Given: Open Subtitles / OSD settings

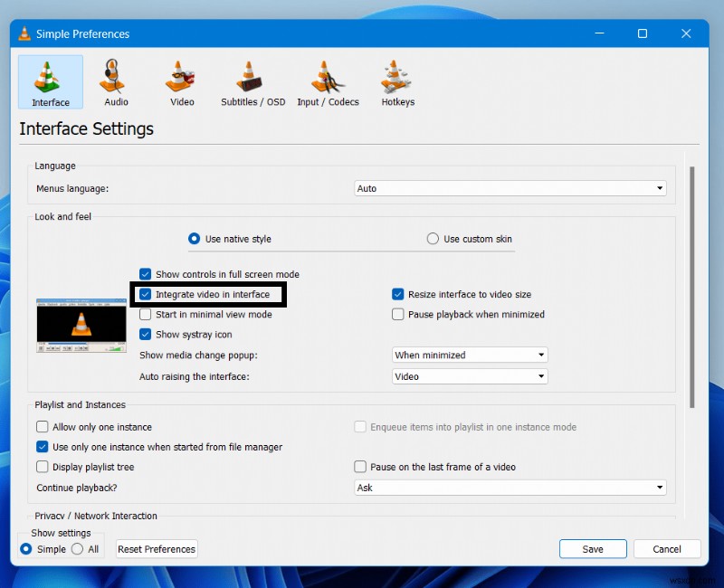Looking at the screenshot, I should pyautogui.click(x=252, y=81).
